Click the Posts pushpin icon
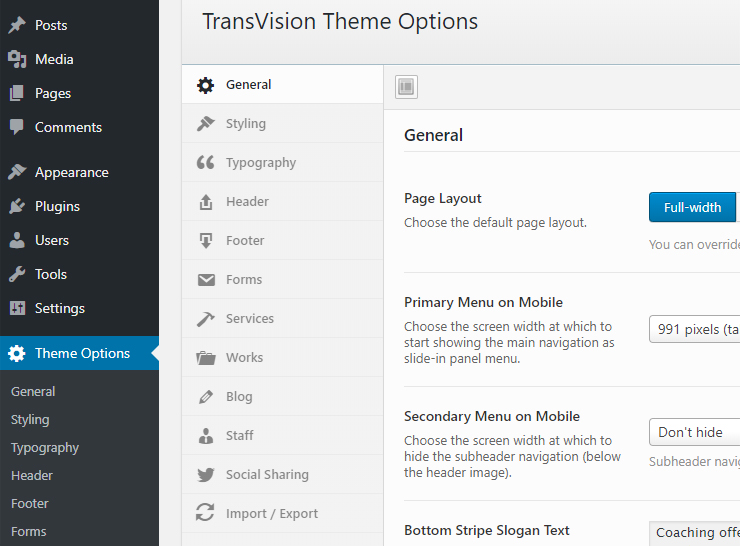Image resolution: width=740 pixels, height=546 pixels. 17,25
